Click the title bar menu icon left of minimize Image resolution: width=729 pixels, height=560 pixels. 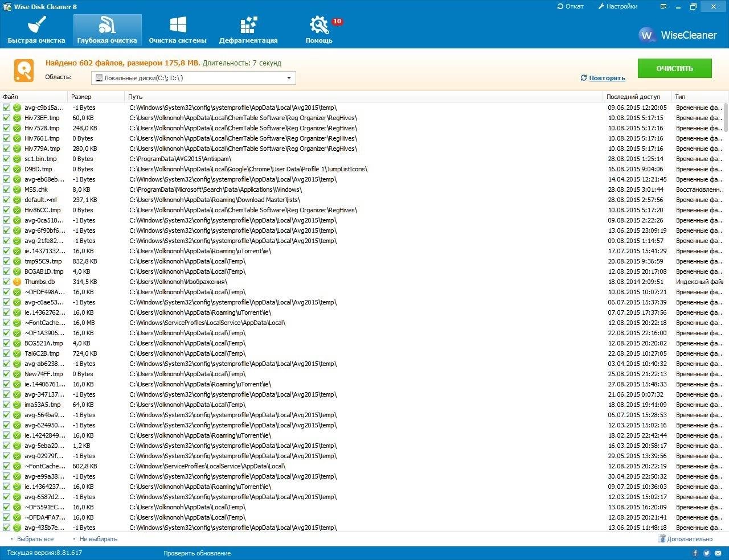click(x=664, y=6)
